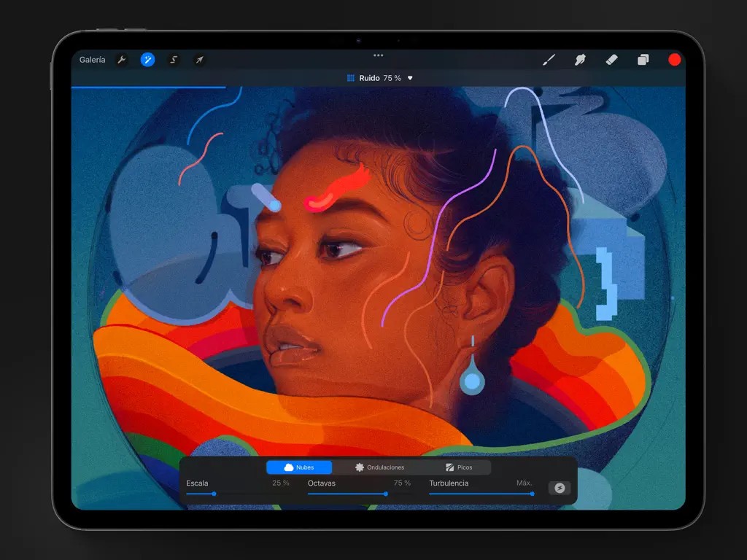Select the Paint brush tool

coord(549,60)
